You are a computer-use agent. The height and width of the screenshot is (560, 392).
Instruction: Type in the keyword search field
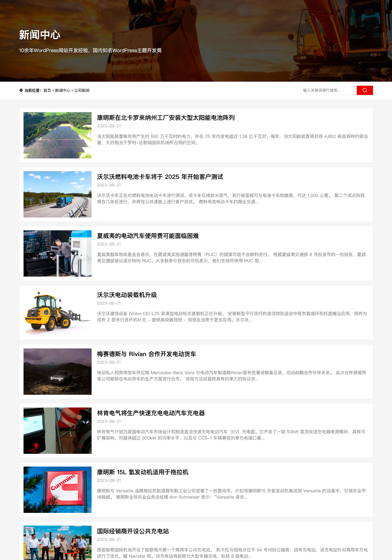click(x=328, y=90)
